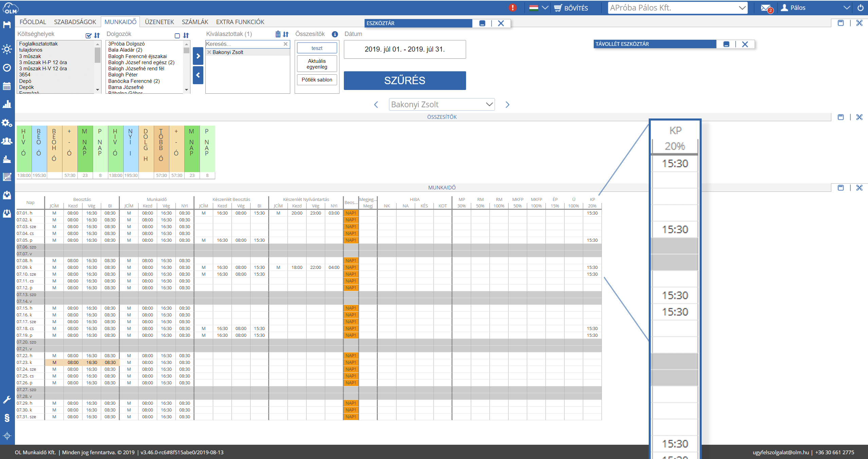This screenshot has width=868, height=459.
Task: Open EXTRA FUNKCIÓK tab
Action: pyautogui.click(x=240, y=22)
